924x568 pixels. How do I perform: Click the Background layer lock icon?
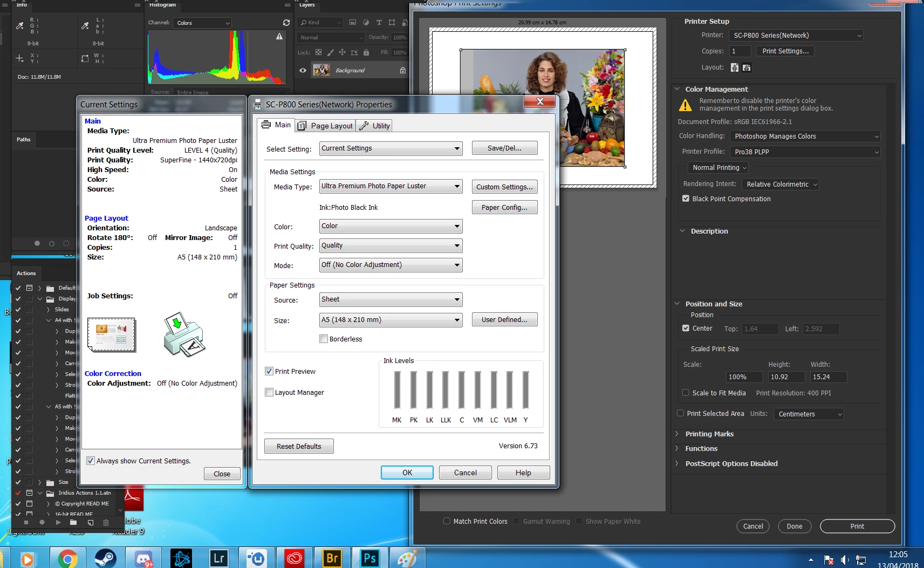402,70
